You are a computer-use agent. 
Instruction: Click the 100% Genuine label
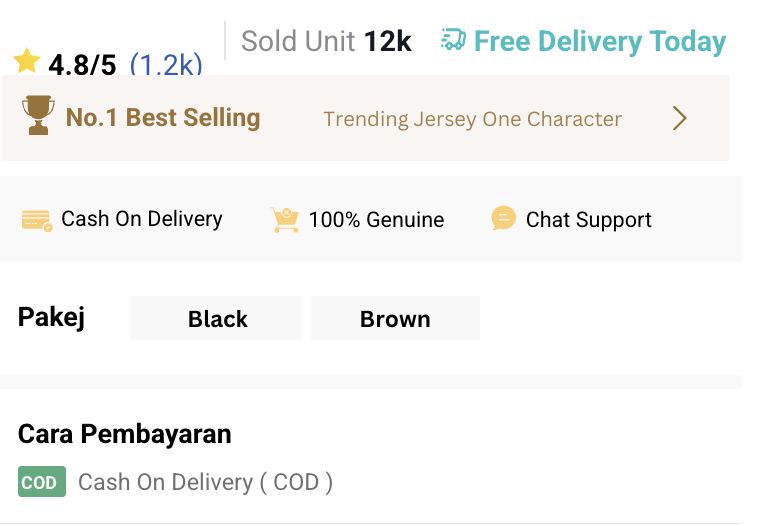tap(376, 220)
